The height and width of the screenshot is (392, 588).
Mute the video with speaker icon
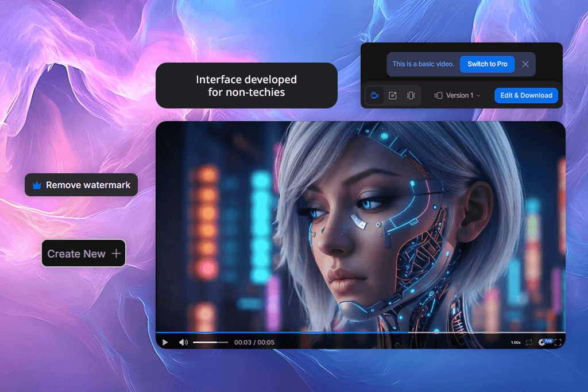[183, 342]
